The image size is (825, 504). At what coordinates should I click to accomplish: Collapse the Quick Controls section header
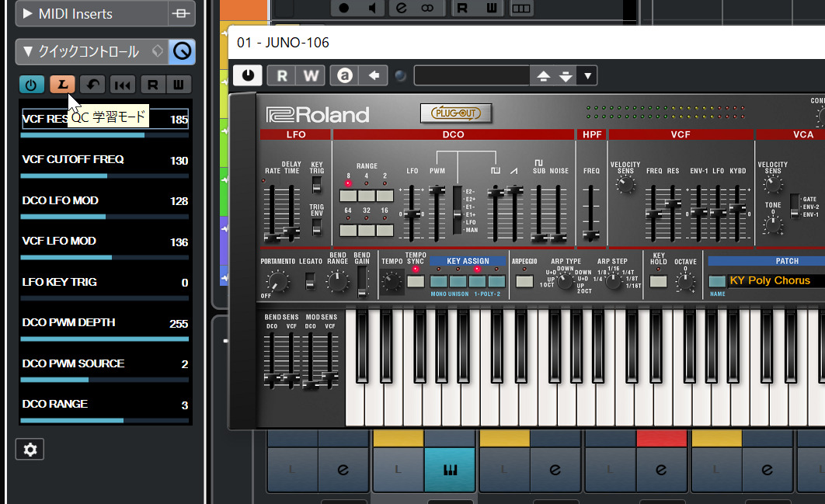(x=29, y=51)
